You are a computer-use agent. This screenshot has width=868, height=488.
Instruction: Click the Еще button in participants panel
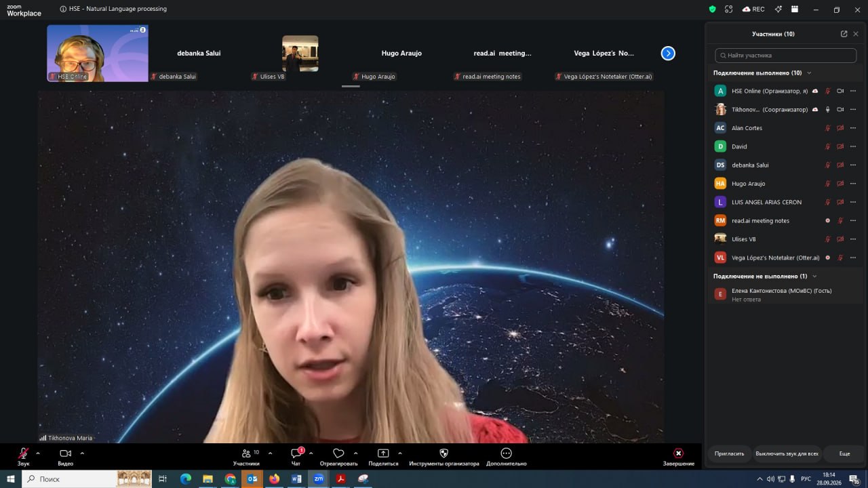click(x=844, y=453)
